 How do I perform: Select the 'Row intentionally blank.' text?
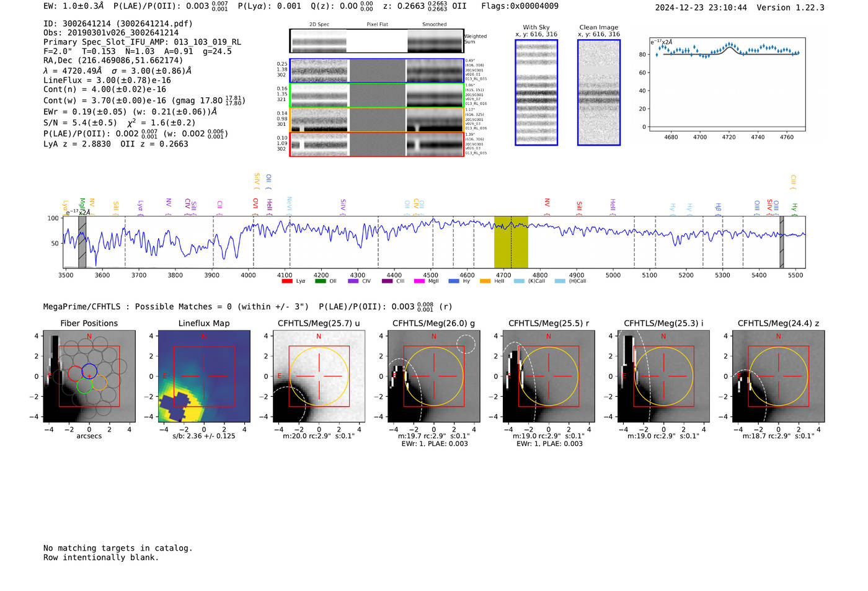(101, 558)
